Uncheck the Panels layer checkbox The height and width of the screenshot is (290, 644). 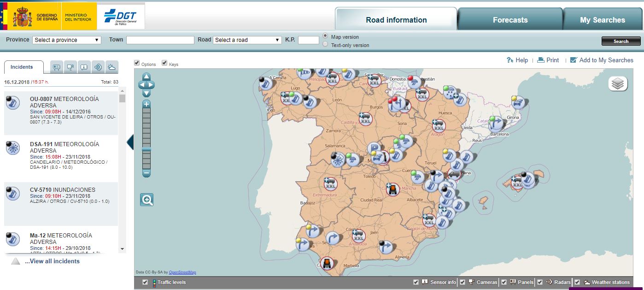point(504,282)
